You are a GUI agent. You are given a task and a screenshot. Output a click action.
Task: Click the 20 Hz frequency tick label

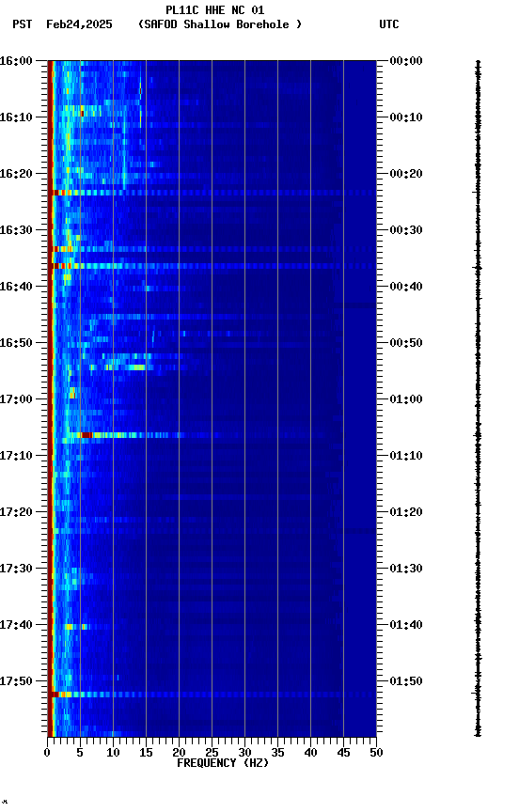click(x=180, y=753)
